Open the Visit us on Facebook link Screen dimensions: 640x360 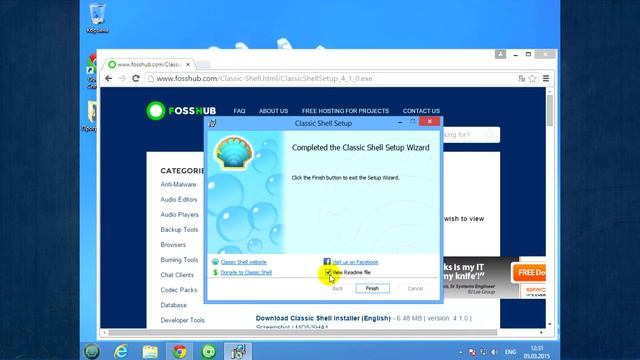coord(355,262)
